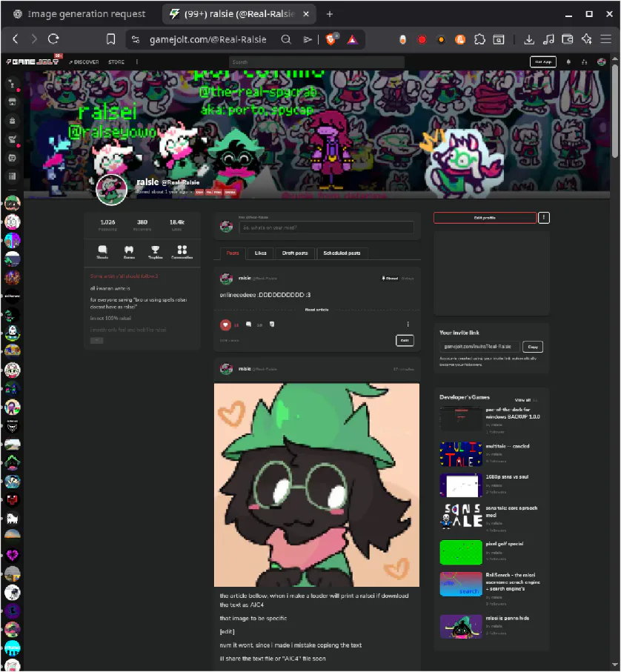Click the 'So, what's on your mind?' field

326,227
